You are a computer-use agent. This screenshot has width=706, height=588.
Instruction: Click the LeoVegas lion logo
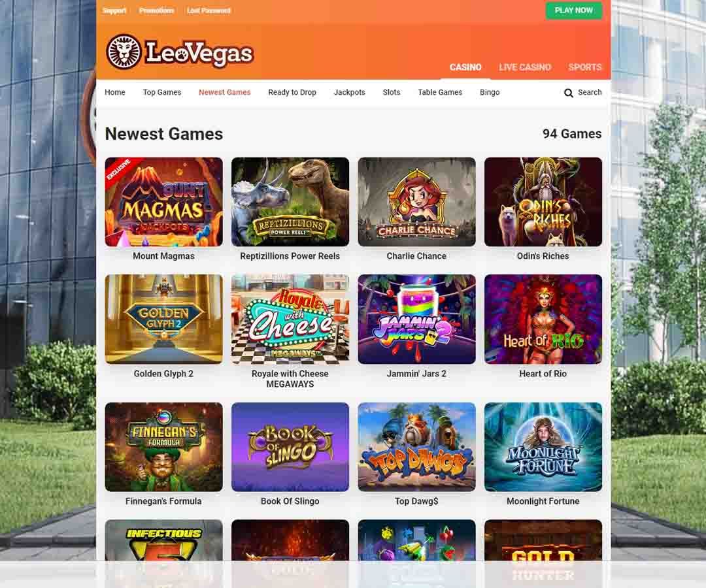click(124, 52)
